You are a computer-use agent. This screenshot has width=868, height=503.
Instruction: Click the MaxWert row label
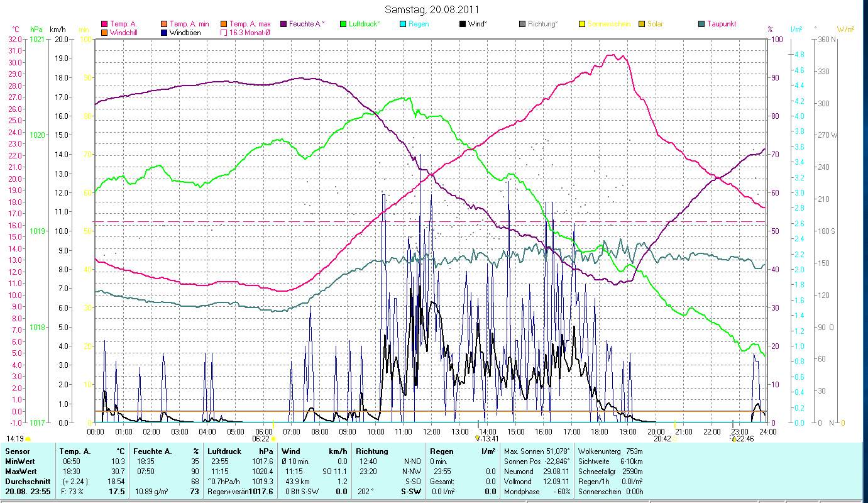pyautogui.click(x=21, y=472)
